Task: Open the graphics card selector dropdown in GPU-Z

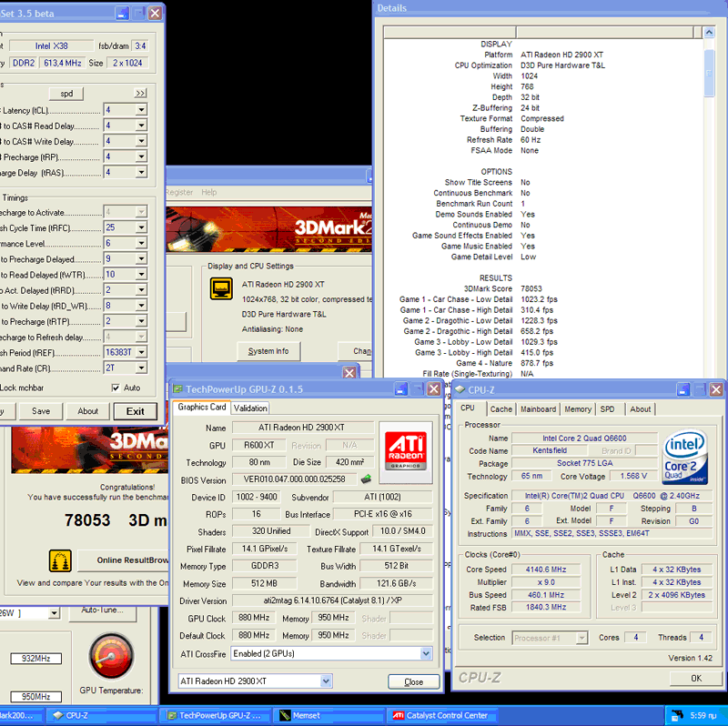Action: 326,681
